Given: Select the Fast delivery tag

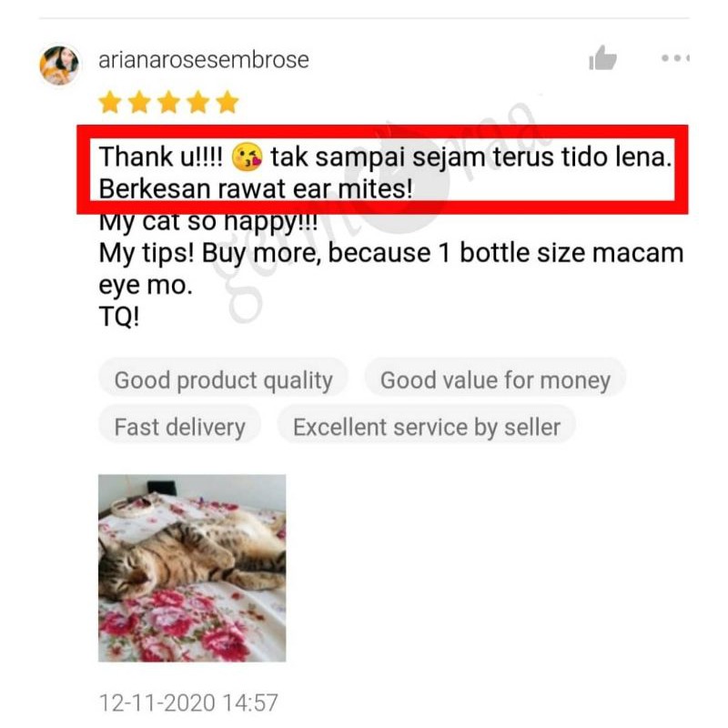Looking at the screenshot, I should (179, 427).
